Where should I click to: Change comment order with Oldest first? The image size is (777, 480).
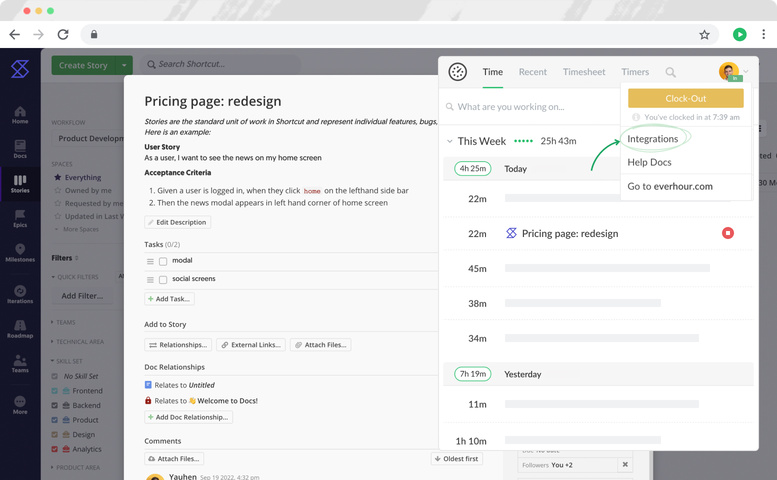(x=456, y=459)
